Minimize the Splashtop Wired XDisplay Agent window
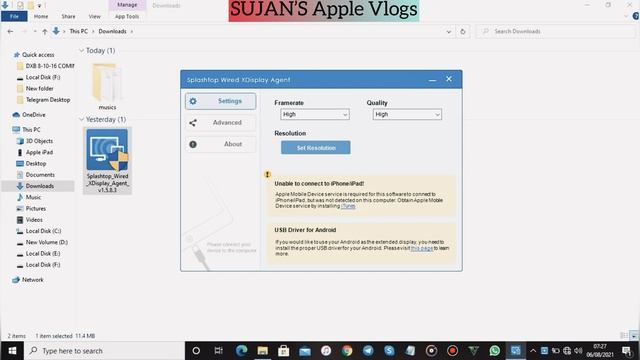Viewport: 640px width, 360px height. coord(432,80)
